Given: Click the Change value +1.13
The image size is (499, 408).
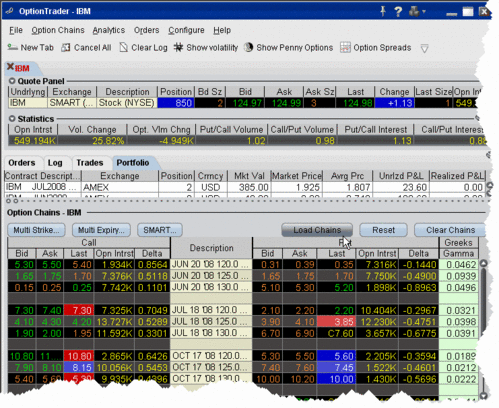Looking at the screenshot, I should point(394,103).
